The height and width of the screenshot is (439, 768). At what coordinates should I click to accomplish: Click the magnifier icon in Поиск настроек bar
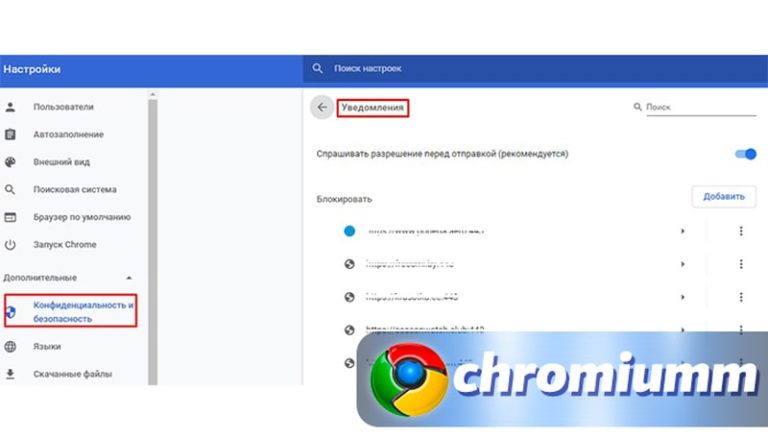click(317, 69)
